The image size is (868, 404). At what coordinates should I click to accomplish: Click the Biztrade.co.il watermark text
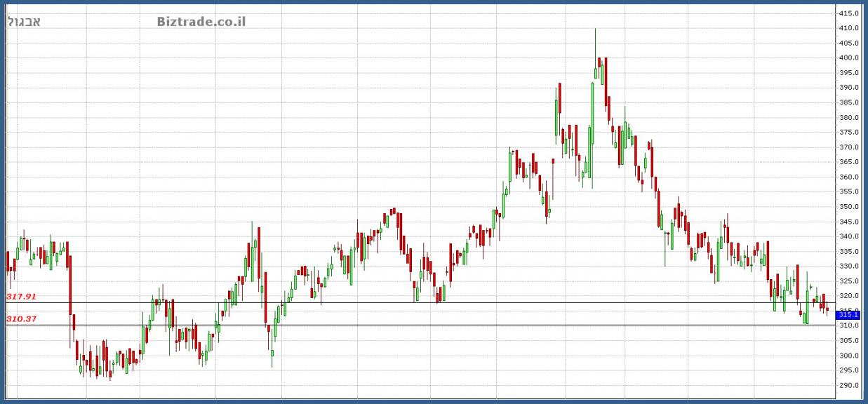click(x=201, y=21)
